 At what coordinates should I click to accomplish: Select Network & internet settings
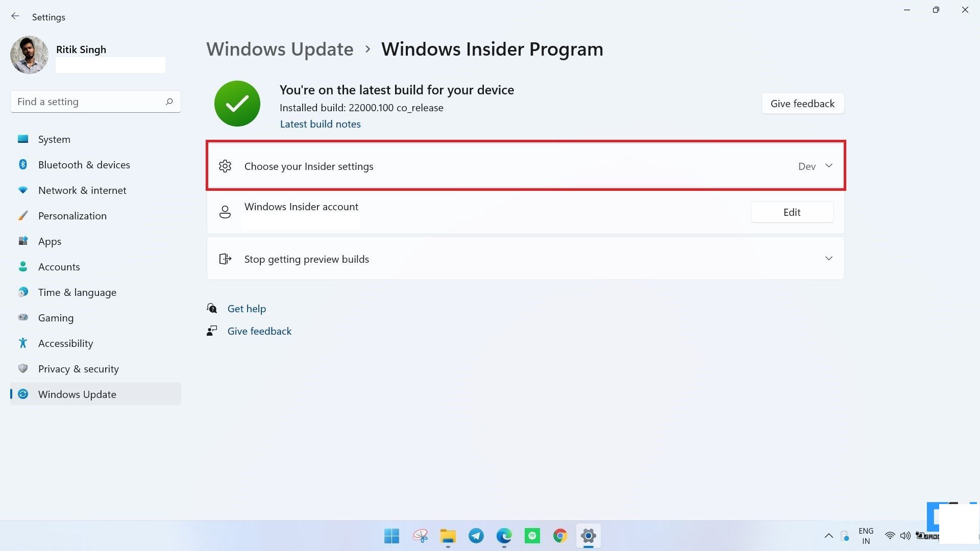[x=82, y=190]
